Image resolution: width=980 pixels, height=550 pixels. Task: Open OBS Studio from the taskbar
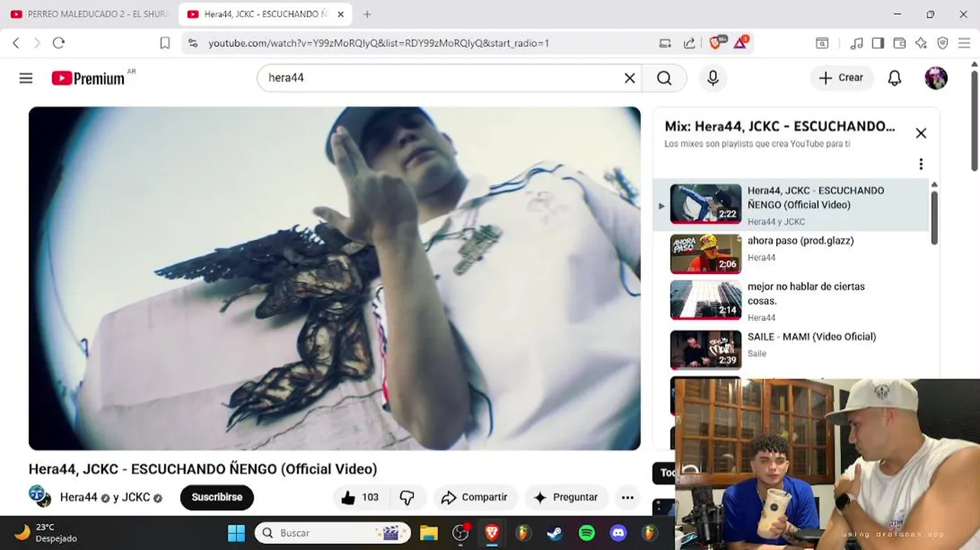pos(460,532)
